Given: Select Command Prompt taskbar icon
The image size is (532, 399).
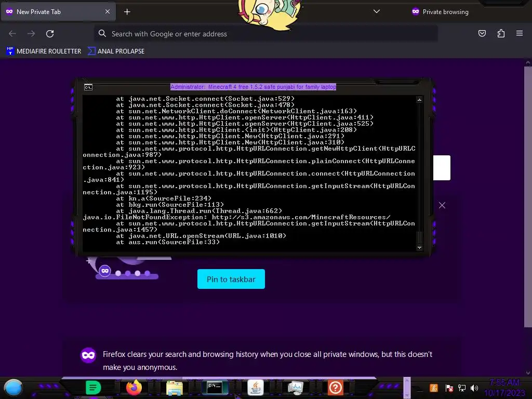Looking at the screenshot, I should (x=215, y=388).
